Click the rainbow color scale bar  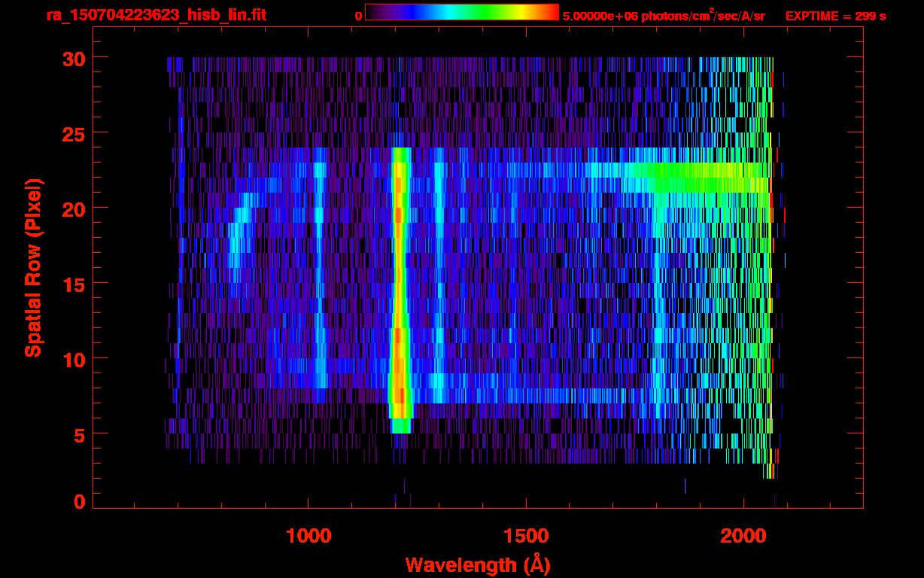462,12
